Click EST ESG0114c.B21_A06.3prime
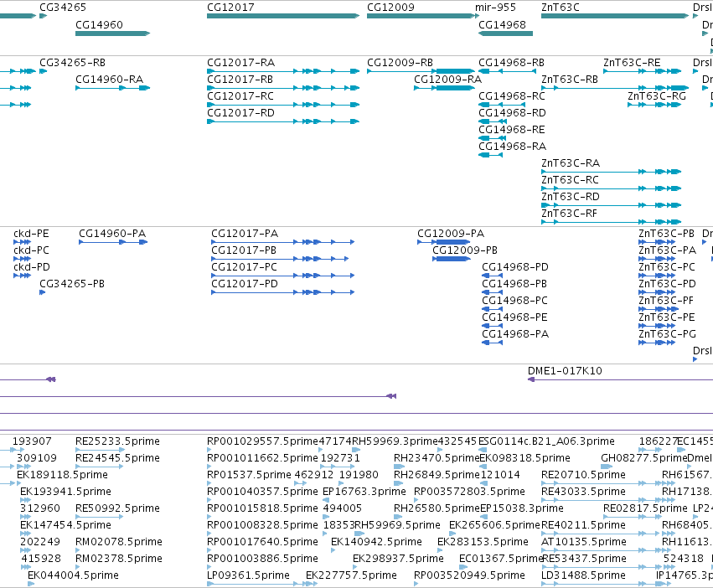Screen dimensions: 713x588 pyautogui.click(x=546, y=441)
